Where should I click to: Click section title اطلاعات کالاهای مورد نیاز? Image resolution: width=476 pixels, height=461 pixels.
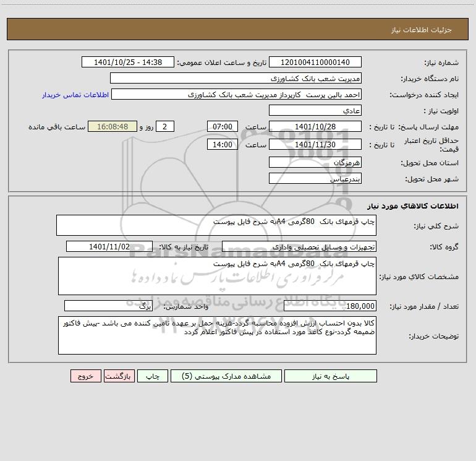[x=413, y=206]
